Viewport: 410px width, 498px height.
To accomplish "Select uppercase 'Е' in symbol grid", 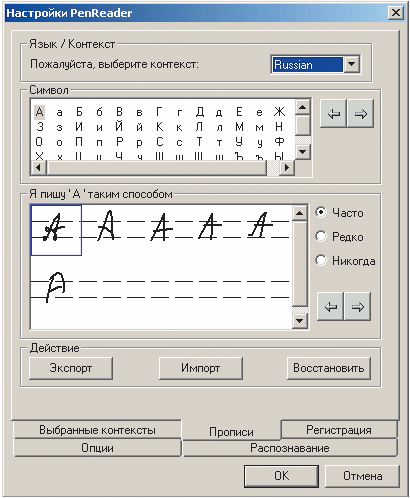I will [239, 112].
